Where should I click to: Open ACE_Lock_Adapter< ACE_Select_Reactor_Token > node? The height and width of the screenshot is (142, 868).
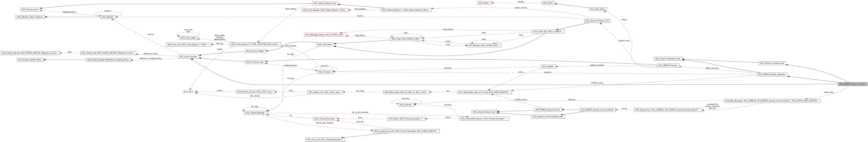pyautogui.click(x=325, y=10)
